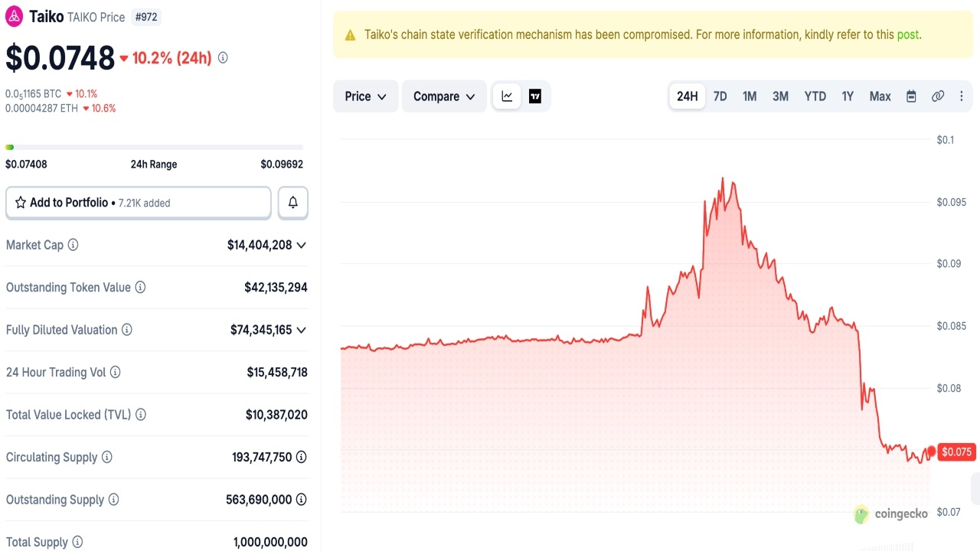The height and width of the screenshot is (551, 980).
Task: Expand Market Cap value chevron
Action: click(x=302, y=245)
